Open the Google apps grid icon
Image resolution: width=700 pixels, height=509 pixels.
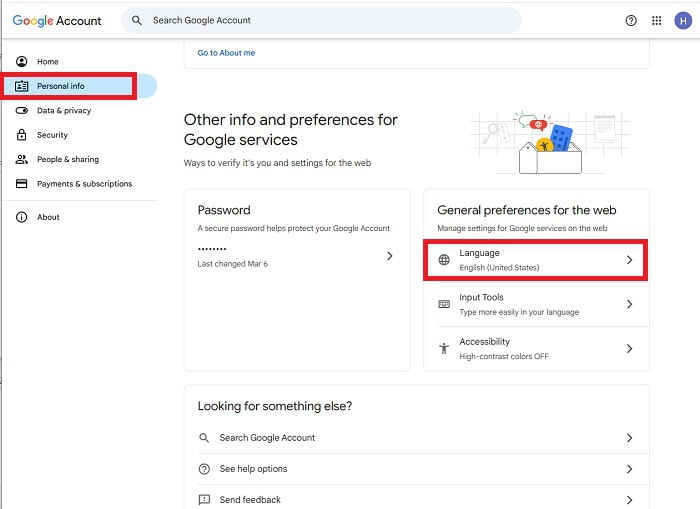(657, 20)
